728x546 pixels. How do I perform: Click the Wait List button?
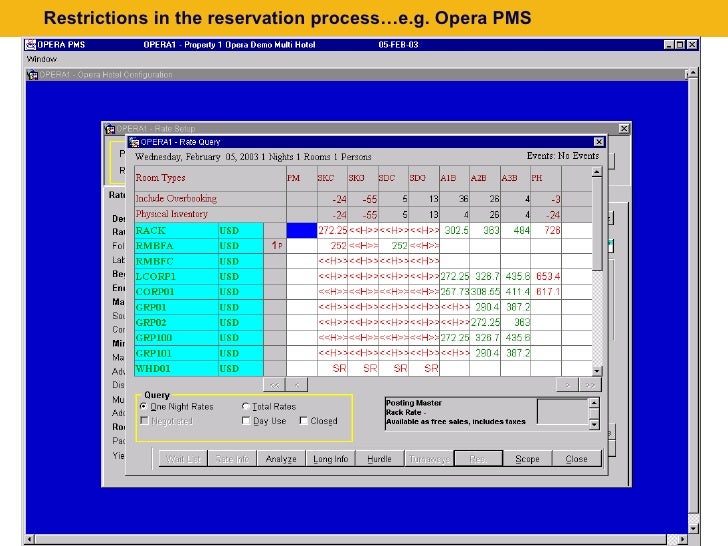pos(183,459)
